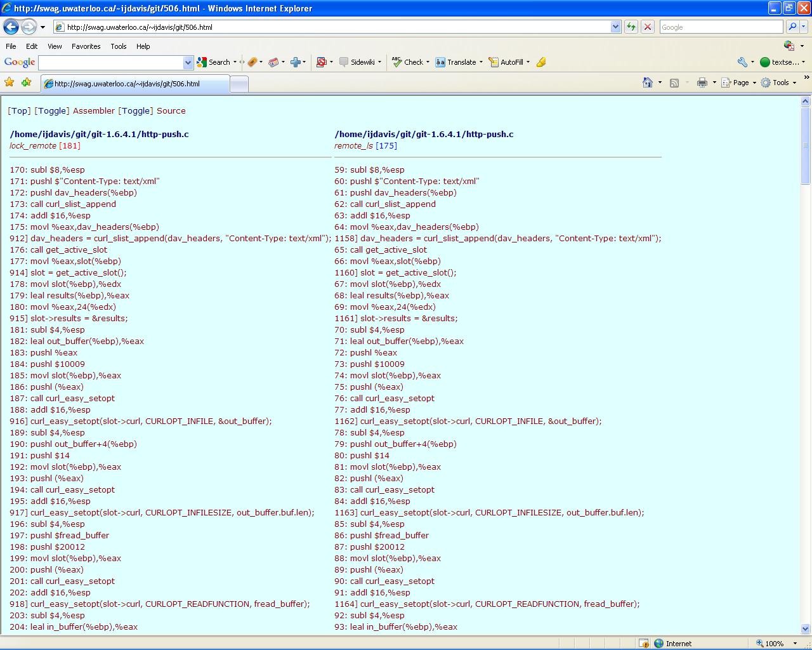Screen dimensions: 812x650
Task: Expand the Google Toolbar search history dropdown
Action: coord(188,62)
